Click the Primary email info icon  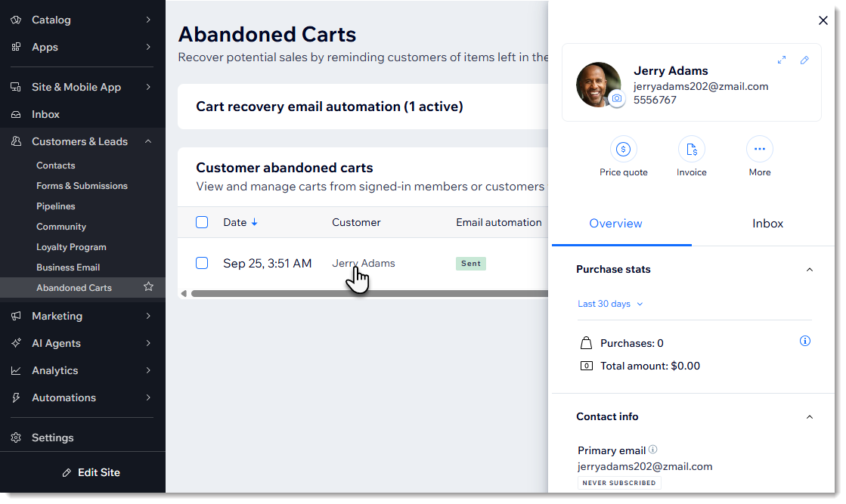coord(653,449)
